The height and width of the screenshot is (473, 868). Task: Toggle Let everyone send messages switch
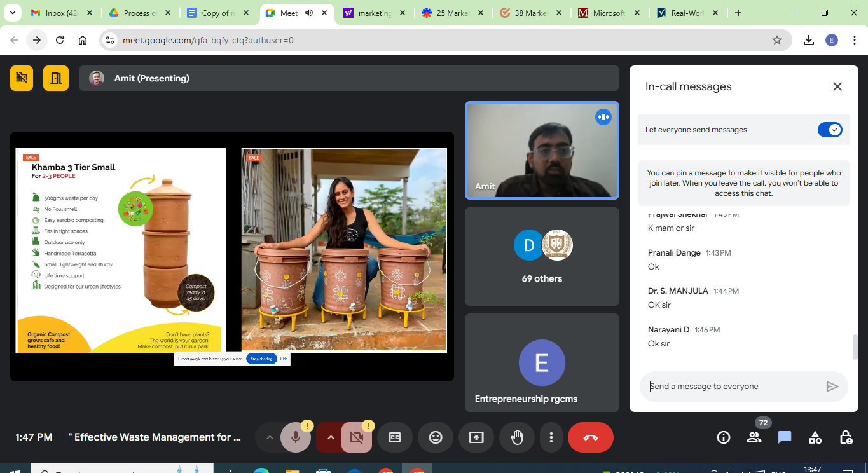click(x=829, y=130)
